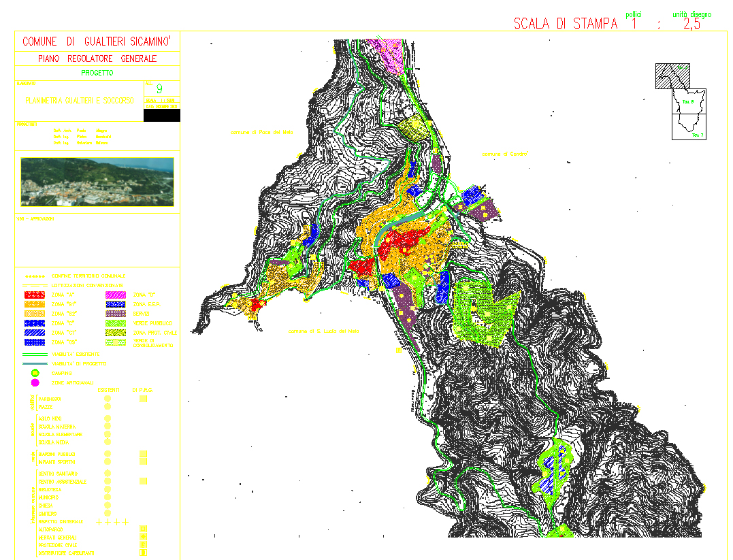Click the magenta Zone Artigianali circle symbol
The height and width of the screenshot is (560, 733).
point(36,383)
